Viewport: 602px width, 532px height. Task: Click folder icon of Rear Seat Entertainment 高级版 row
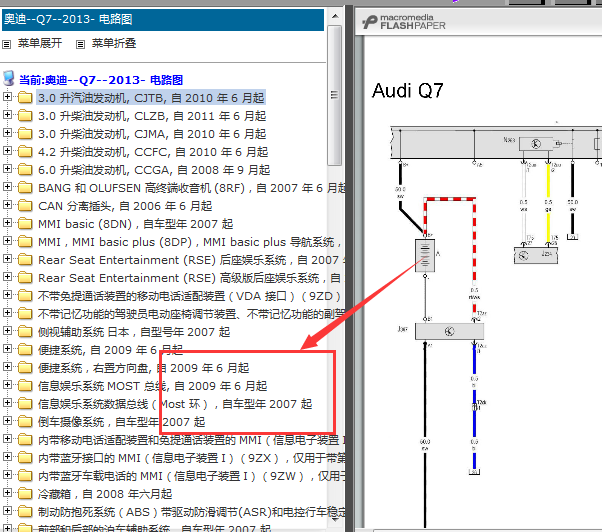tap(25, 278)
